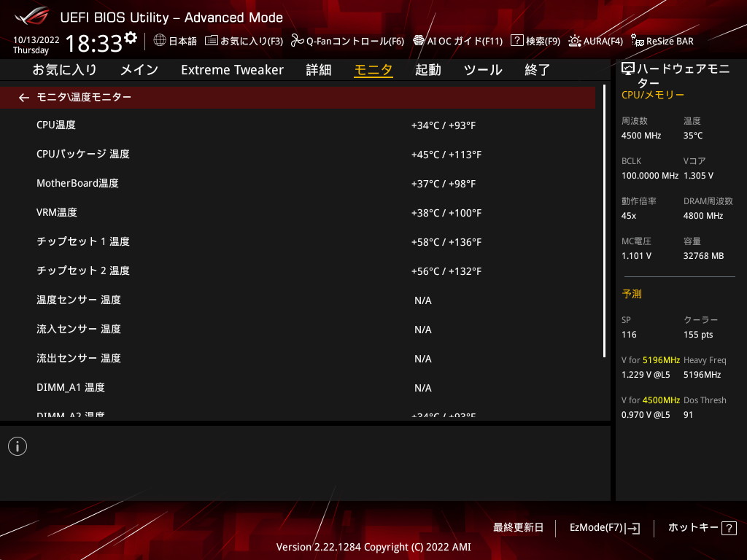Open the ツール tab

pos(483,70)
